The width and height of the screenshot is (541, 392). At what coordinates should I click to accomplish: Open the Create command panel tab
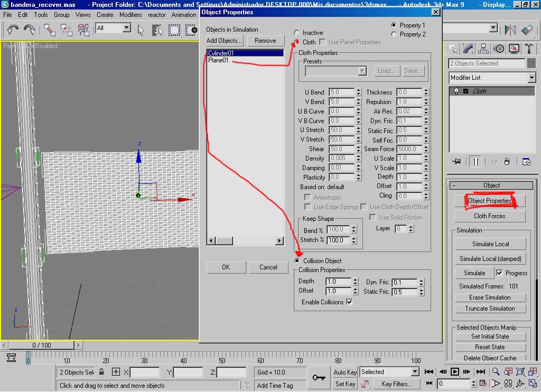coord(453,49)
